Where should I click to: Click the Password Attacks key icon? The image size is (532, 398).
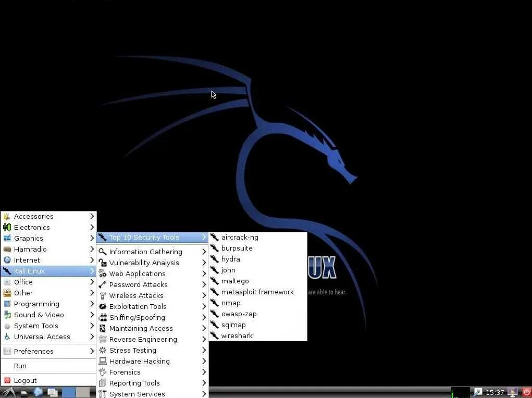pyautogui.click(x=103, y=284)
